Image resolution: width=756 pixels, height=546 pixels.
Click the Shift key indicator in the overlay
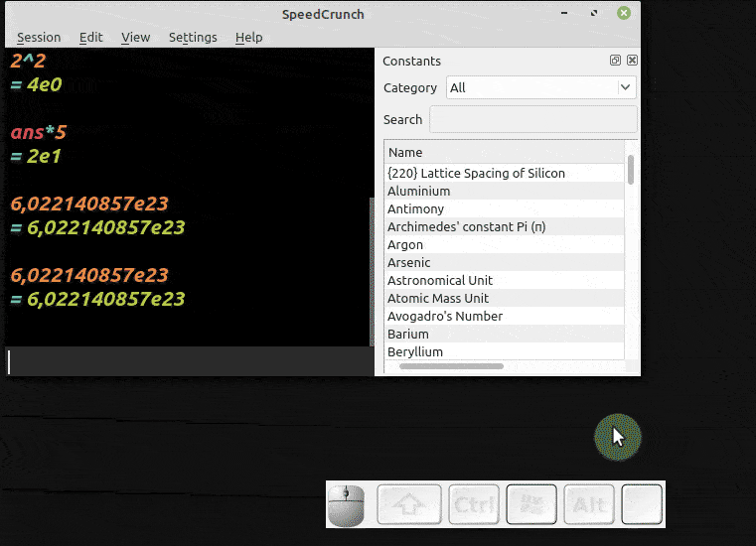pos(409,504)
